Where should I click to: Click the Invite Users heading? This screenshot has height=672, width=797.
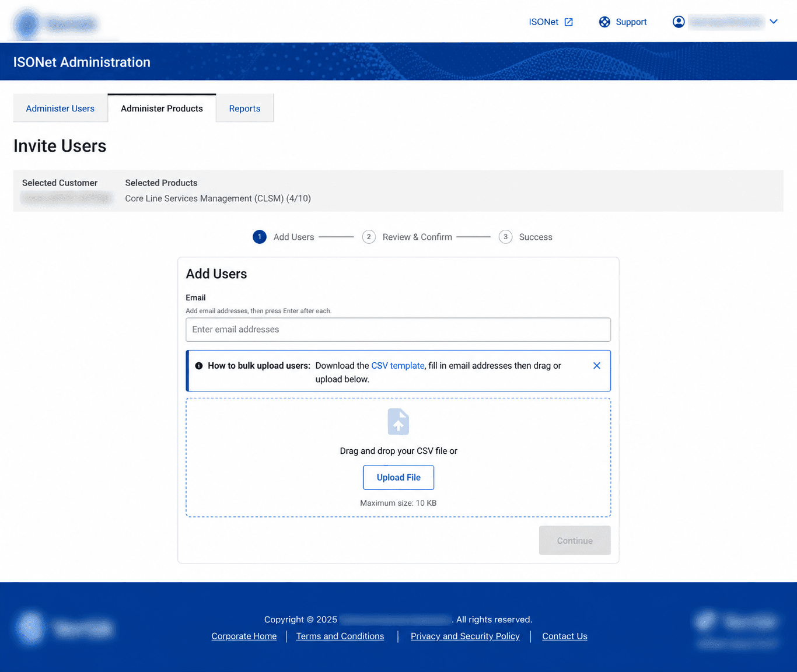pyautogui.click(x=60, y=146)
